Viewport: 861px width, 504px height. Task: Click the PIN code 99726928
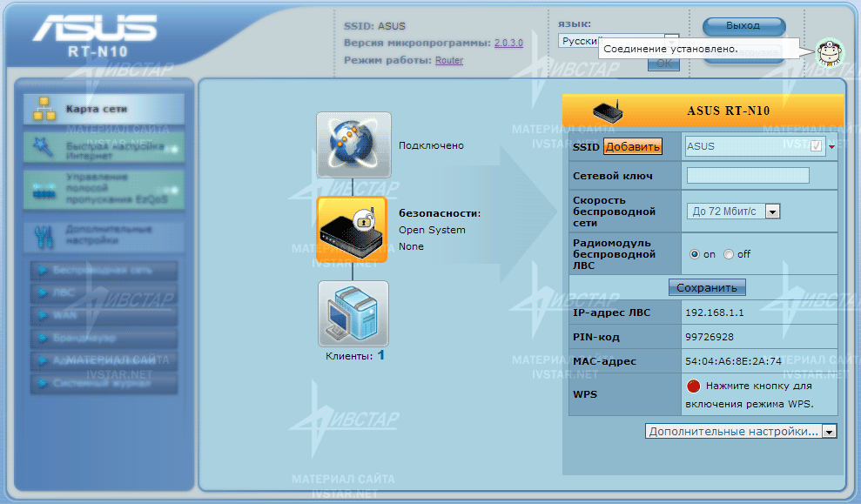tap(710, 337)
